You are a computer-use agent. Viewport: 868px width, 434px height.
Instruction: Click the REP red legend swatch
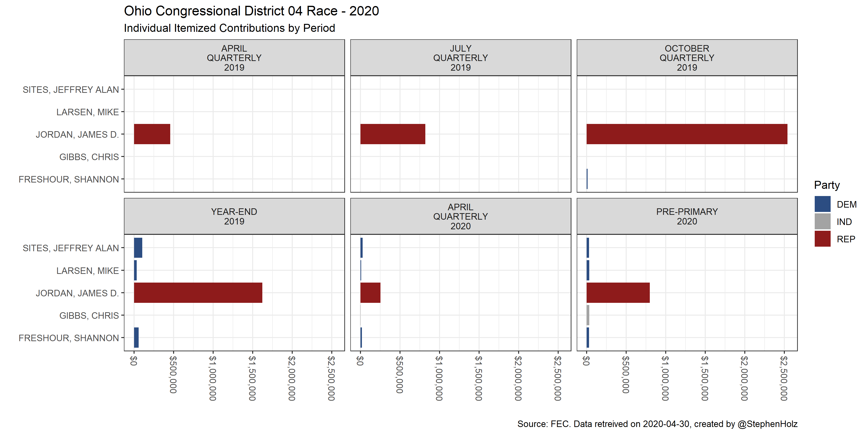pyautogui.click(x=822, y=239)
